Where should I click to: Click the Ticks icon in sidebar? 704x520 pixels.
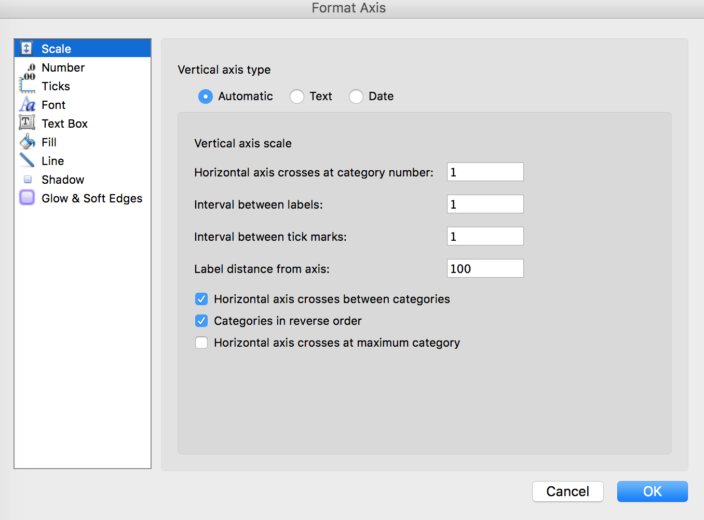[27, 85]
